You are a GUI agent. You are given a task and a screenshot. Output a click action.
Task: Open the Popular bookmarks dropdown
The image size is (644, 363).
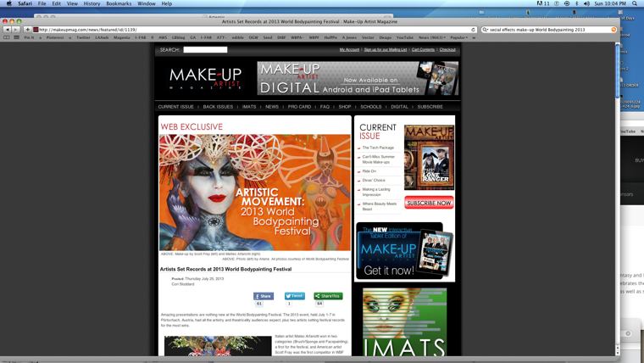(458, 37)
